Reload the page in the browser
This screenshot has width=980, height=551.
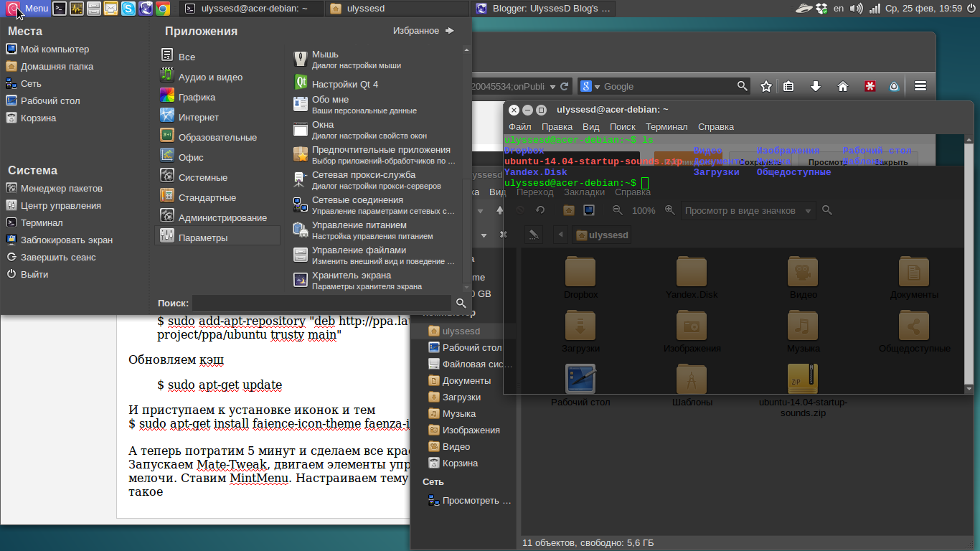(x=565, y=86)
